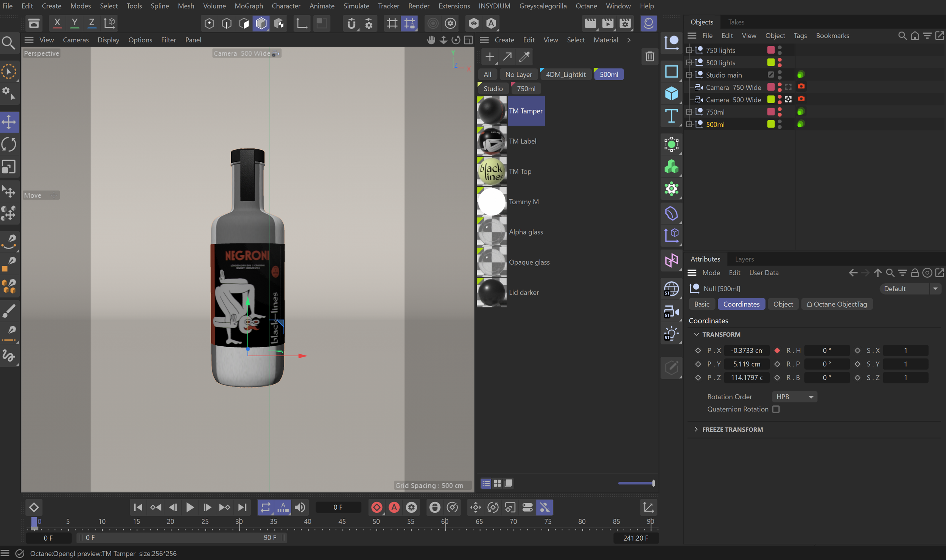946x560 pixels.
Task: Click the Cube primitive icon
Action: coord(671,93)
